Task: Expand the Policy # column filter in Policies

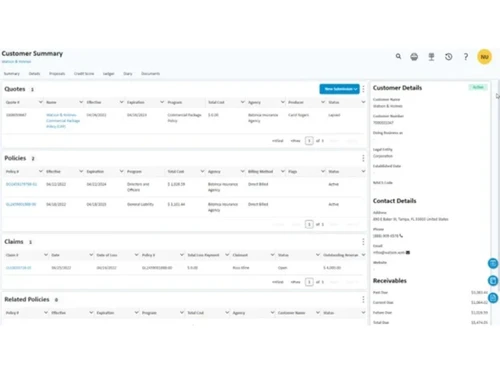Action: point(41,171)
